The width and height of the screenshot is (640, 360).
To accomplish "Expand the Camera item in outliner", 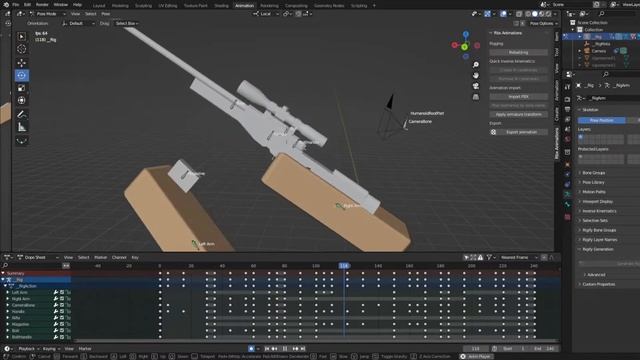I will (580, 51).
